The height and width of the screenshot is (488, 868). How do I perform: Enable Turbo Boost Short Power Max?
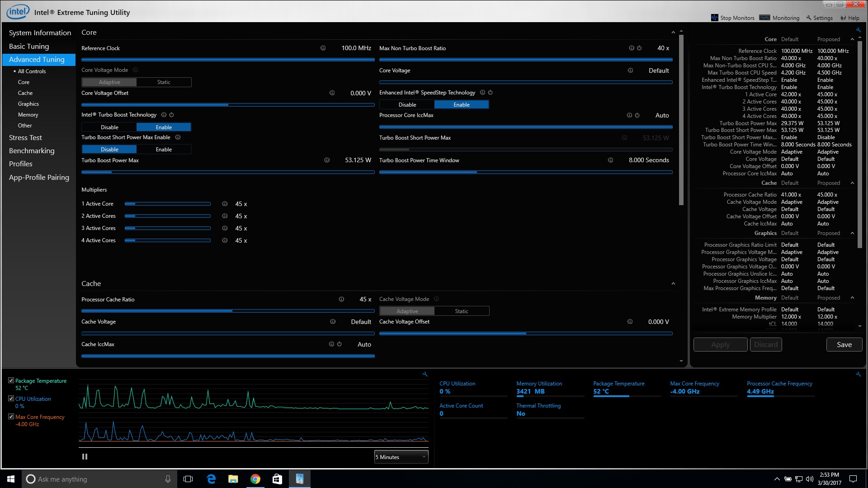point(164,150)
